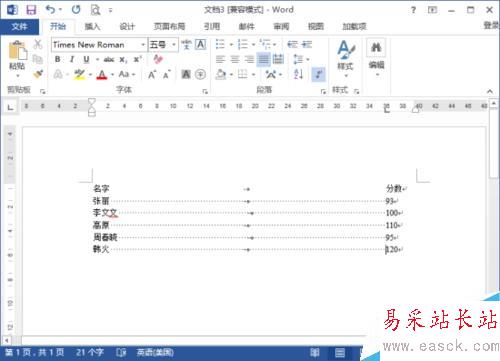
Task: Align text to the right
Action: tap(249, 59)
